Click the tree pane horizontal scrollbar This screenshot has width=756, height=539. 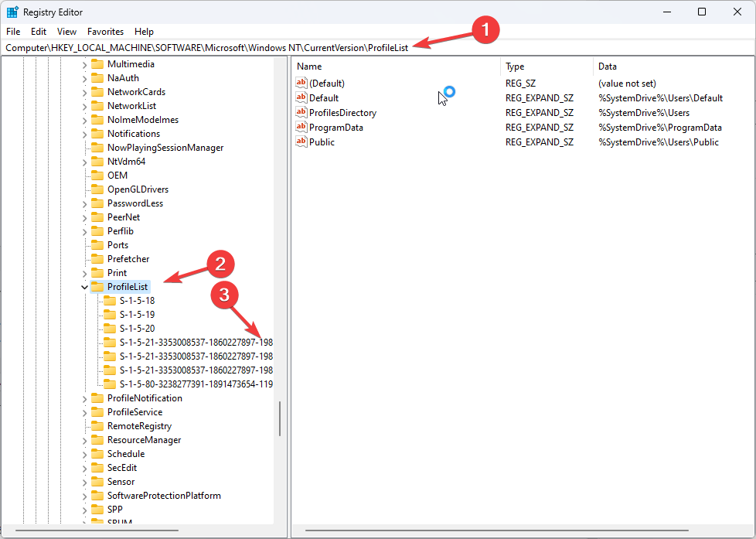(x=97, y=530)
